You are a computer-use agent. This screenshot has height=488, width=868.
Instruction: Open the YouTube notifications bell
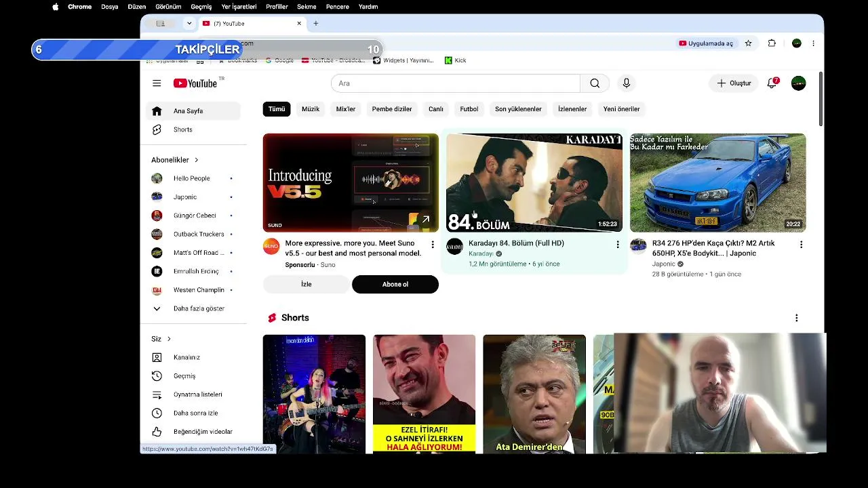pos(772,83)
